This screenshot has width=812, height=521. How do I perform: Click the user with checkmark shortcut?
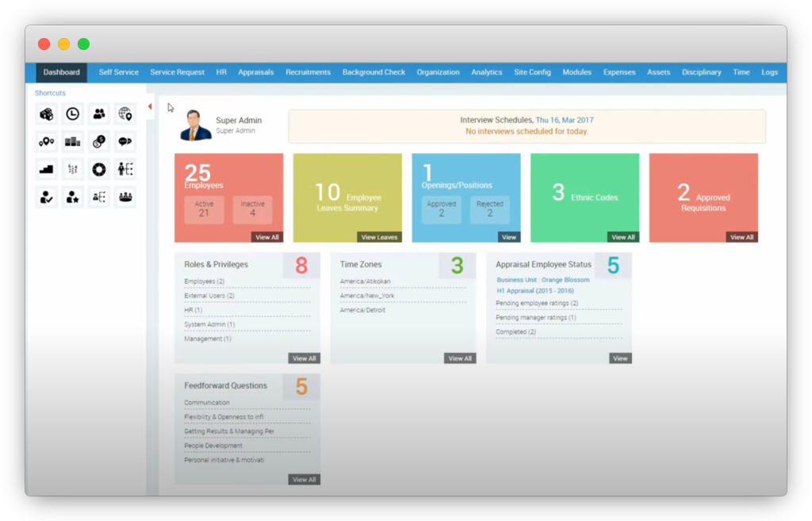coord(46,197)
